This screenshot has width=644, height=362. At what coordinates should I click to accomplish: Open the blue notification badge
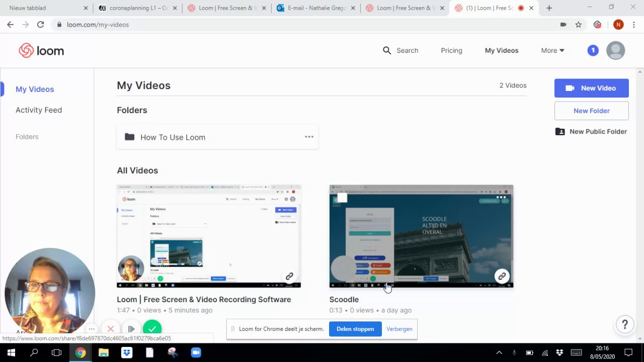point(593,50)
